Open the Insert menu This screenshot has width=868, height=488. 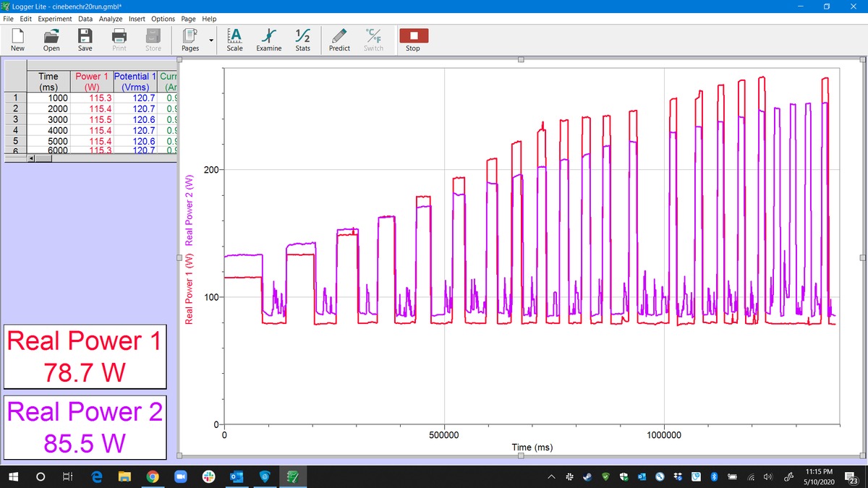click(137, 19)
